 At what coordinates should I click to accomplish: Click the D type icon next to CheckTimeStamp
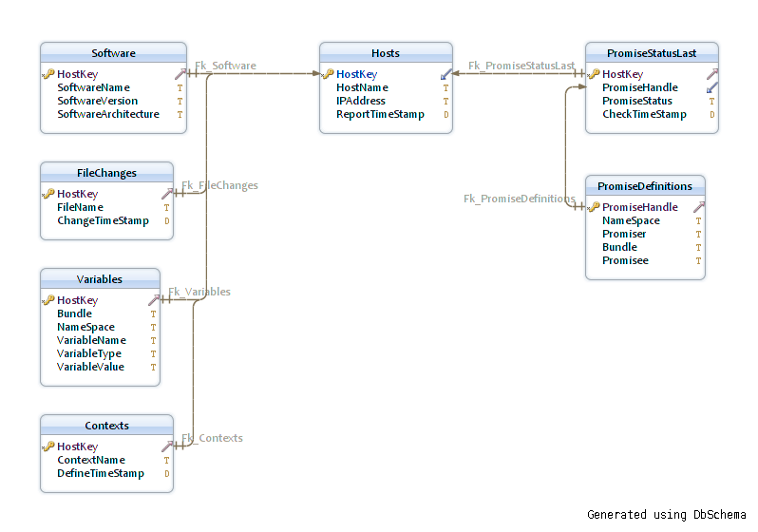(711, 115)
